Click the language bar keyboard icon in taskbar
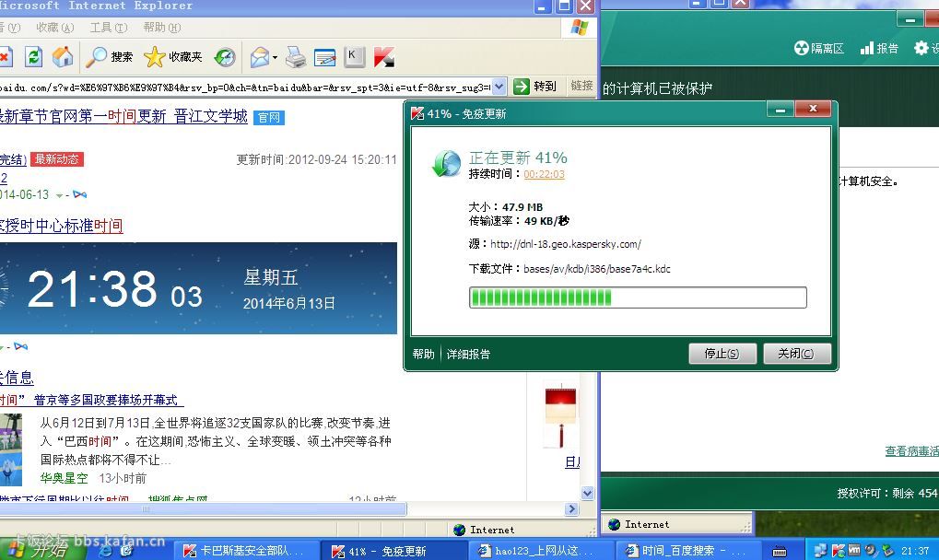939x560 pixels. tap(779, 551)
